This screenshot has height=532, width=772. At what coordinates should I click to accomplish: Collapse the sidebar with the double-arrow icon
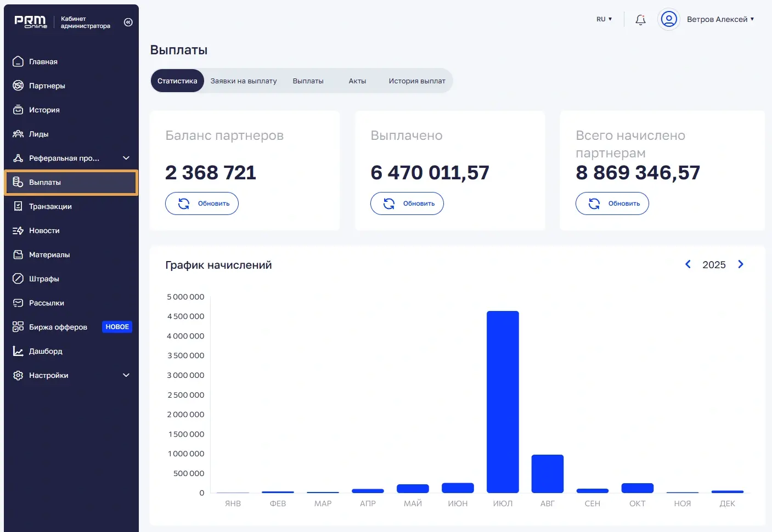(x=128, y=22)
